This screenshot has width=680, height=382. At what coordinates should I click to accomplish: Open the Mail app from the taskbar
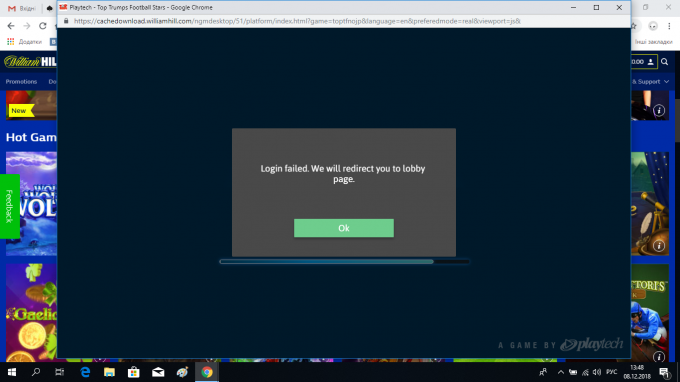(x=158, y=372)
